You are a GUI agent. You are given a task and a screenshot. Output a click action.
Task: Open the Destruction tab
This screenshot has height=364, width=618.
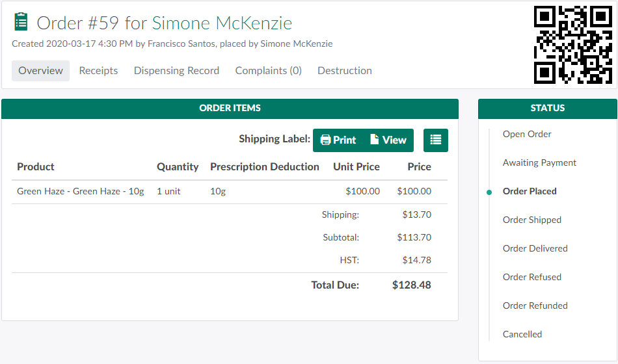coord(345,71)
